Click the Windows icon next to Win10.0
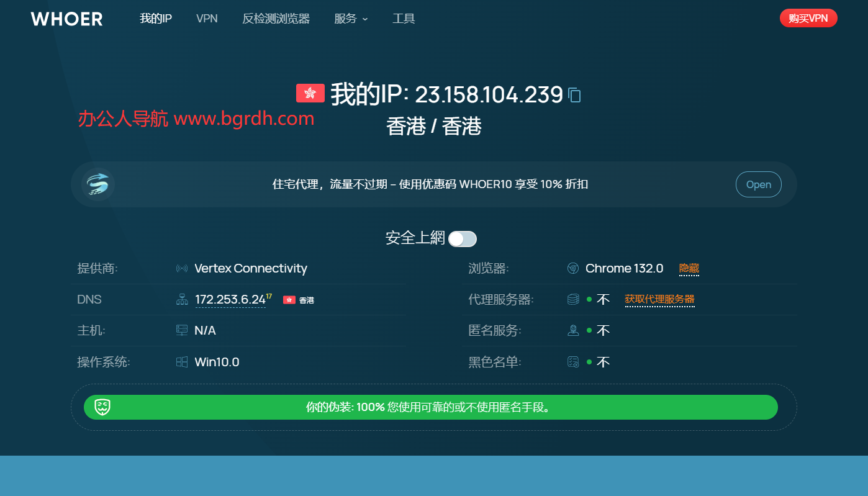 click(181, 361)
